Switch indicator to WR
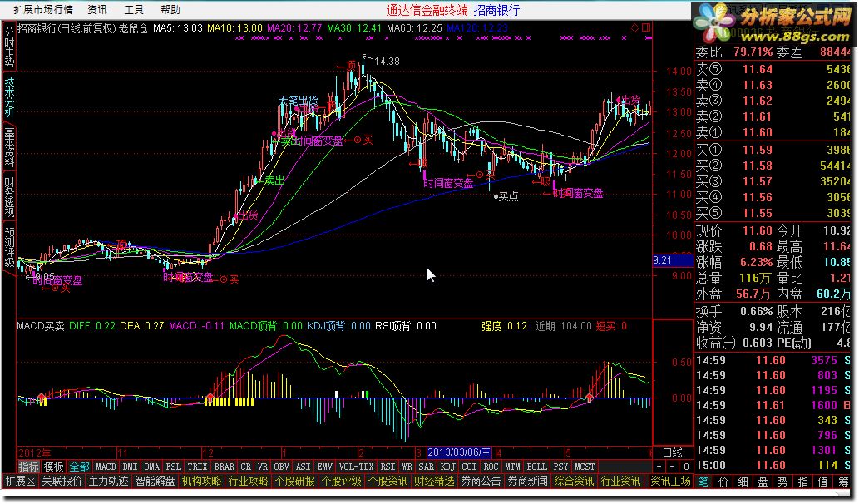 (407, 467)
